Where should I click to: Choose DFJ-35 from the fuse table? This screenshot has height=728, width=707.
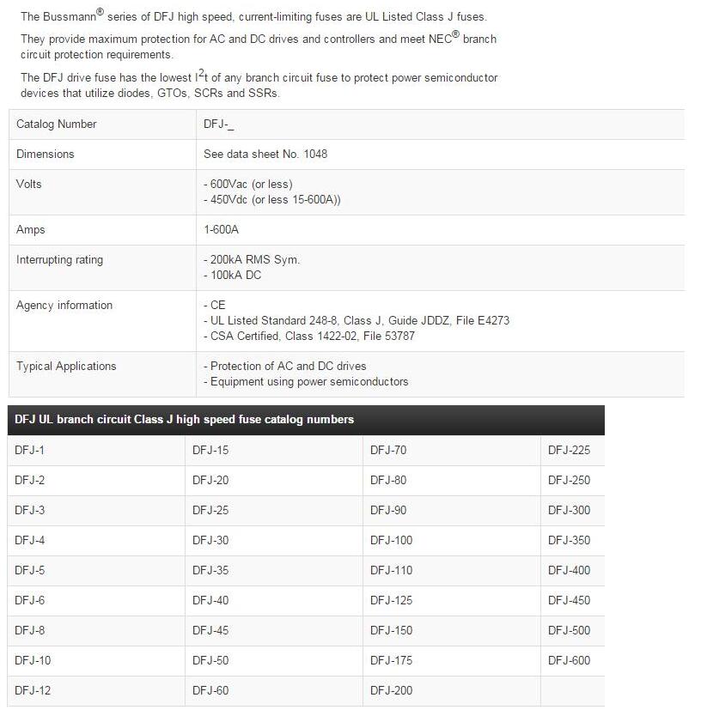[210, 570]
